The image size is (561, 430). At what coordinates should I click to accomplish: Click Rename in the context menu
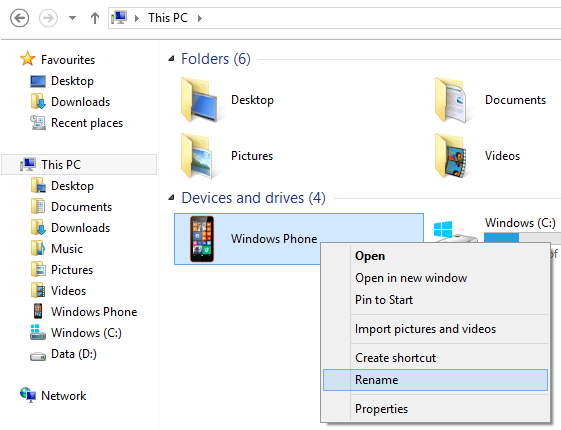click(x=435, y=380)
